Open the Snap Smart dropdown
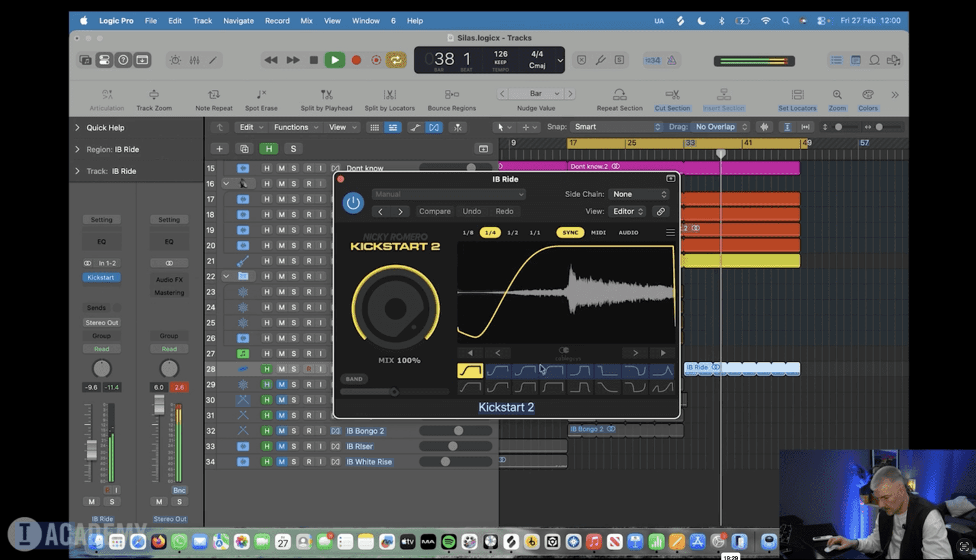This screenshot has height=560, width=976. click(x=616, y=127)
